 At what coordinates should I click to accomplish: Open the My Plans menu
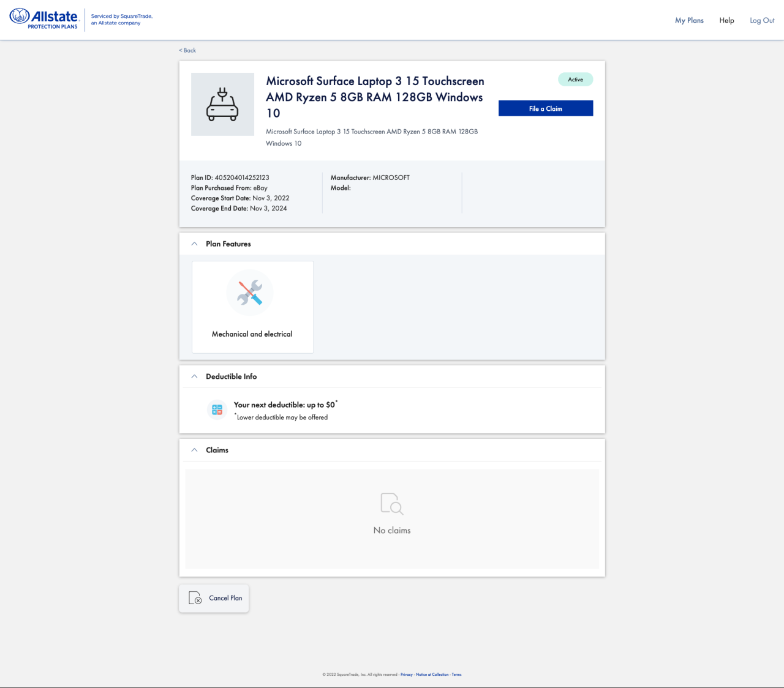(689, 20)
